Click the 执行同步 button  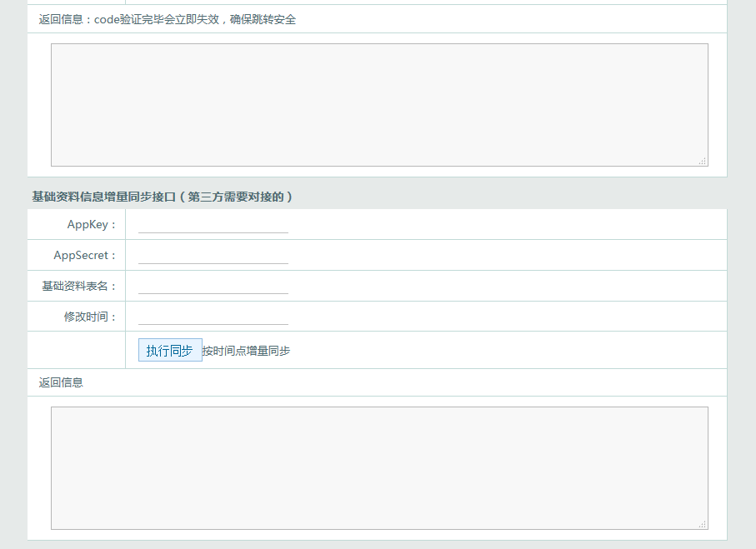coord(170,350)
